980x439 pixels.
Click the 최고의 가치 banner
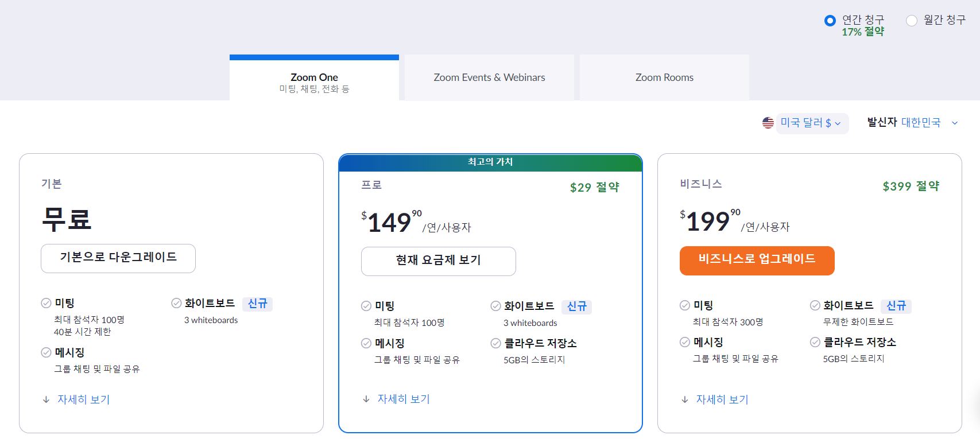coord(490,162)
